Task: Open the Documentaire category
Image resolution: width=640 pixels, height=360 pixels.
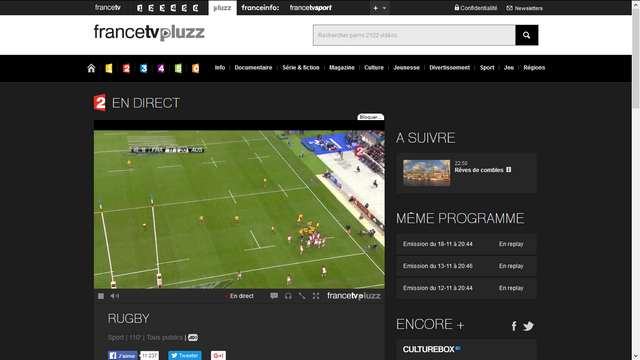Action: (x=253, y=68)
